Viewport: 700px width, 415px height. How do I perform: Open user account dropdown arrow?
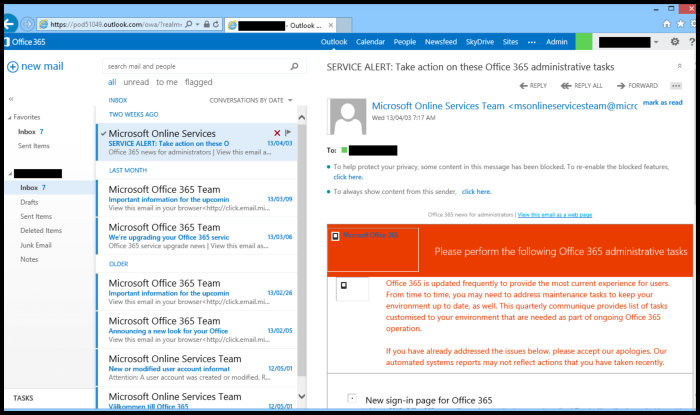pyautogui.click(x=656, y=42)
